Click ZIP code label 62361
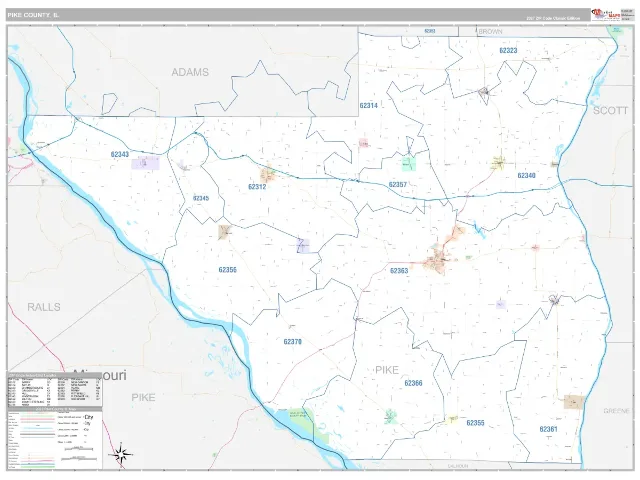This screenshot has height=480, width=640. (x=548, y=429)
